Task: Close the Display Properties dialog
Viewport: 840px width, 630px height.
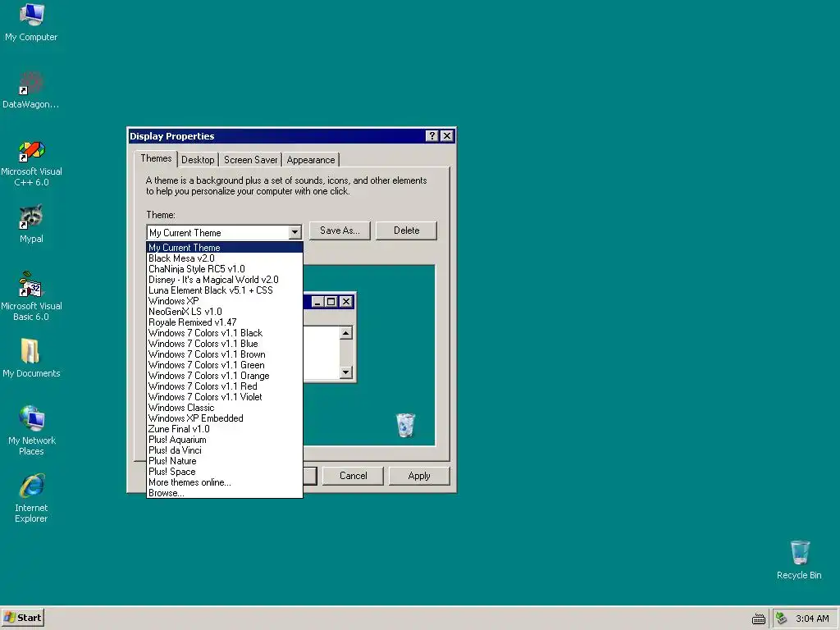Action: (447, 136)
